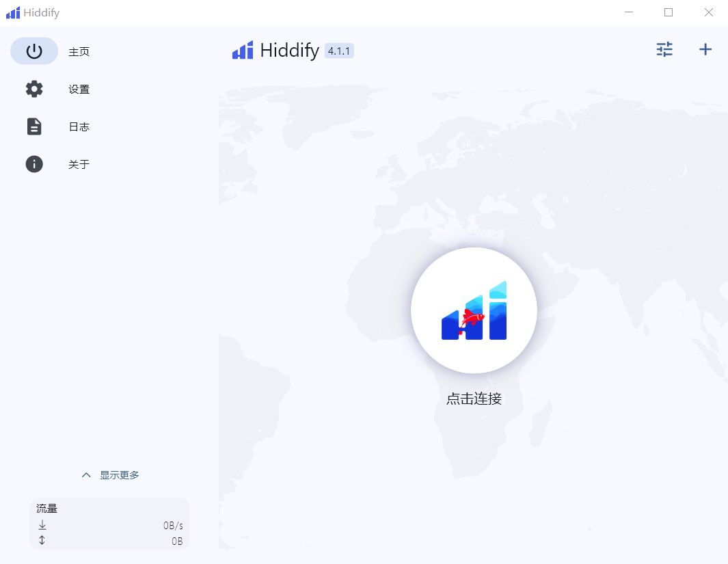Click the power icon for 主页
The height and width of the screenshot is (564, 728).
coord(34,51)
